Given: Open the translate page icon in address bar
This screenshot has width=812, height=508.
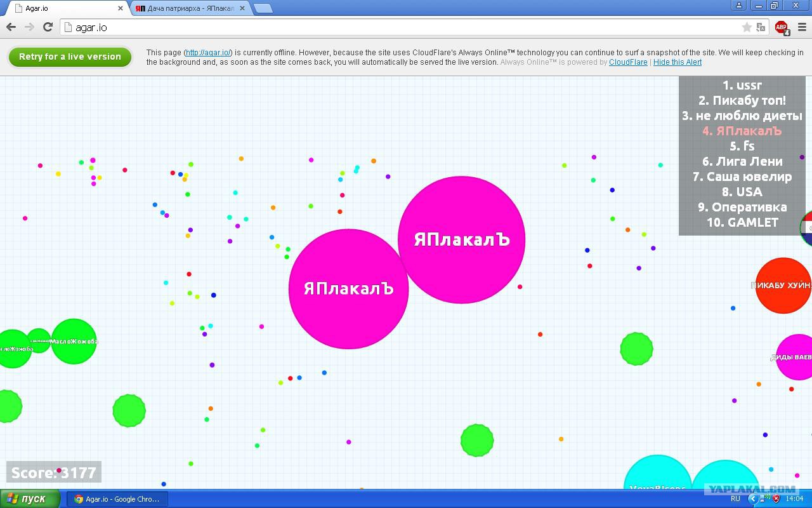Looking at the screenshot, I should click(761, 27).
